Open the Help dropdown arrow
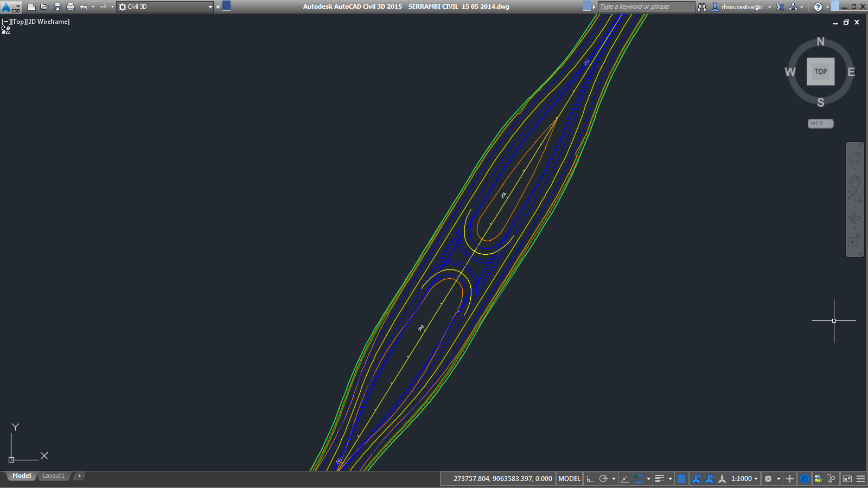The image size is (868, 488). [827, 8]
